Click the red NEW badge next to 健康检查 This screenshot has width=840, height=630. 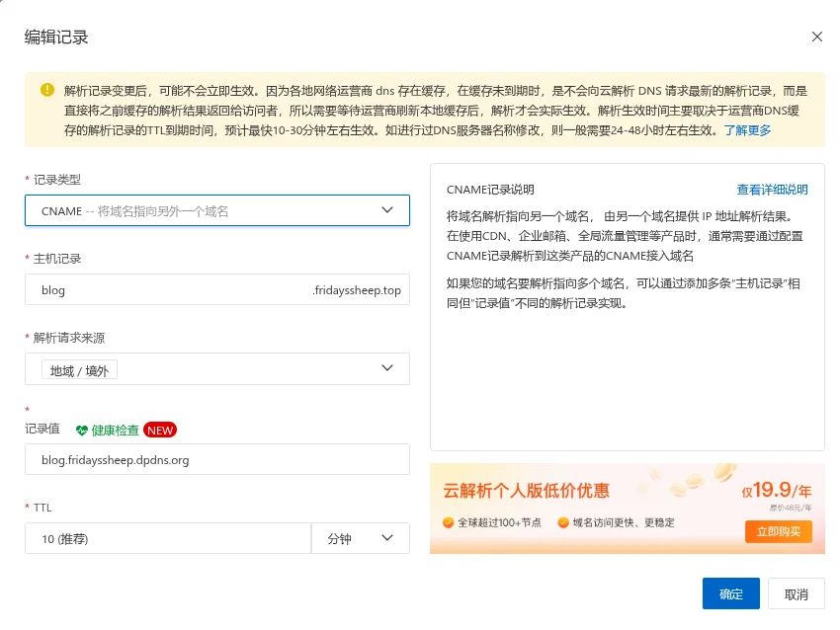coord(159,430)
